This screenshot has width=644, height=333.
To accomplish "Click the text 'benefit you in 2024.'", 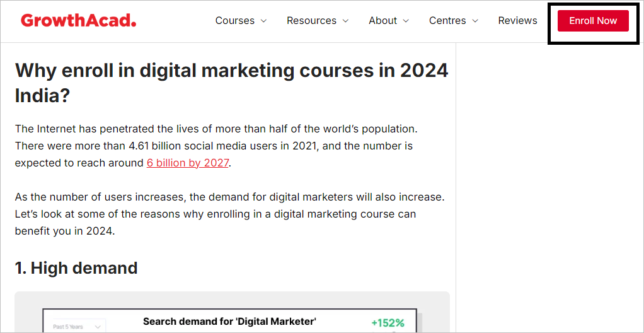I will click(65, 231).
